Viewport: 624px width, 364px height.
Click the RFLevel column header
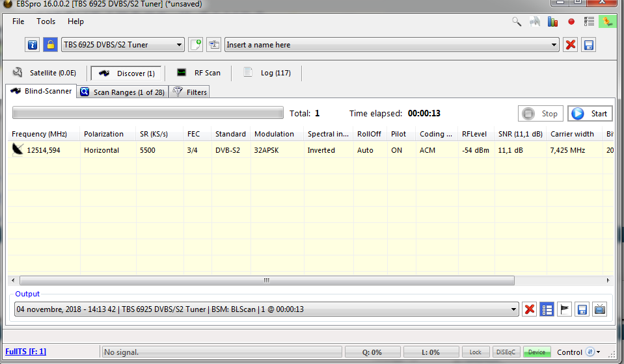click(476, 134)
